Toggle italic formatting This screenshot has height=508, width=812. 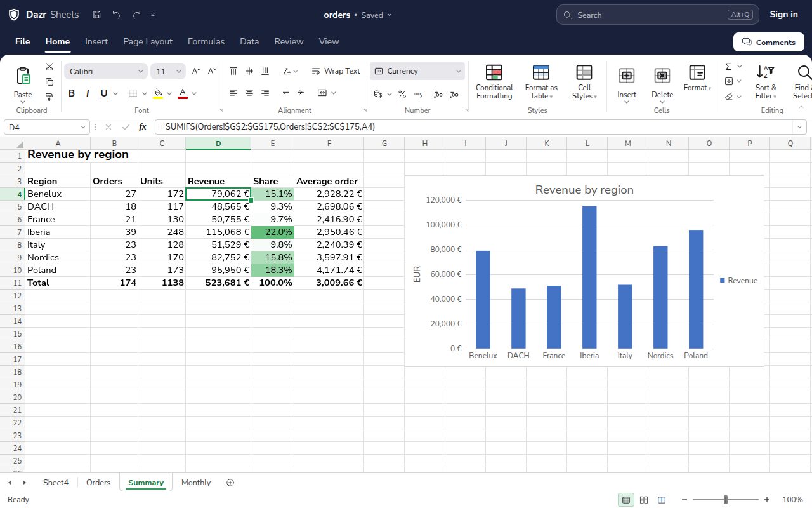point(88,93)
